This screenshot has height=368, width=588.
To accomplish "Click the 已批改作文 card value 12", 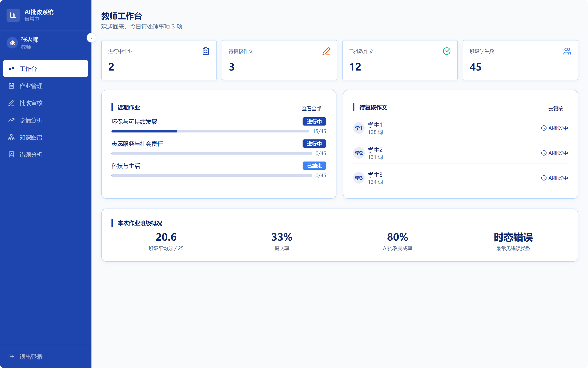I will 355,67.
